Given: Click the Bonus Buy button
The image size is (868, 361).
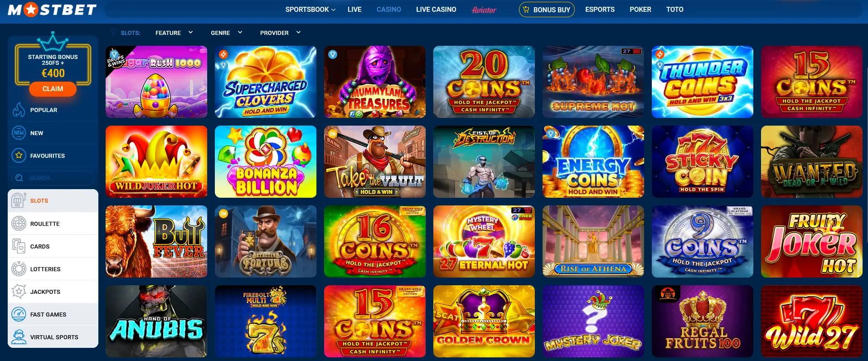Looking at the screenshot, I should [x=547, y=10].
